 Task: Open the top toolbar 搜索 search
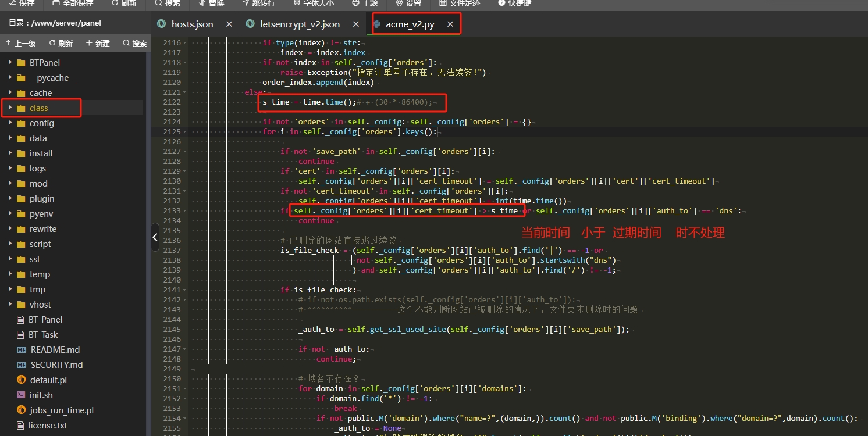[x=168, y=3]
